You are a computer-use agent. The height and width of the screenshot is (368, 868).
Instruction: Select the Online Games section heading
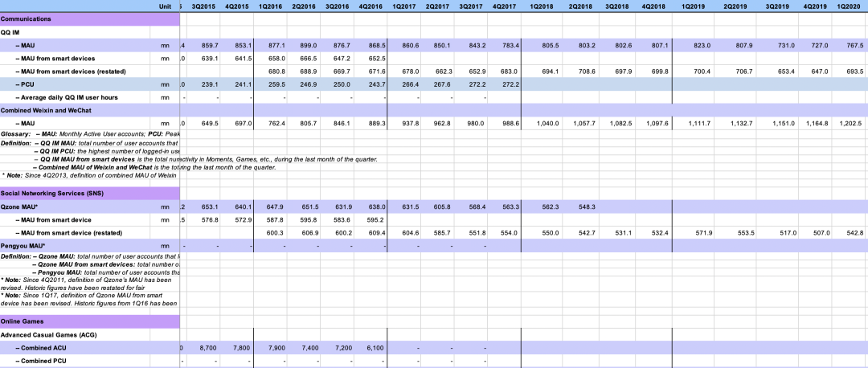(23, 321)
